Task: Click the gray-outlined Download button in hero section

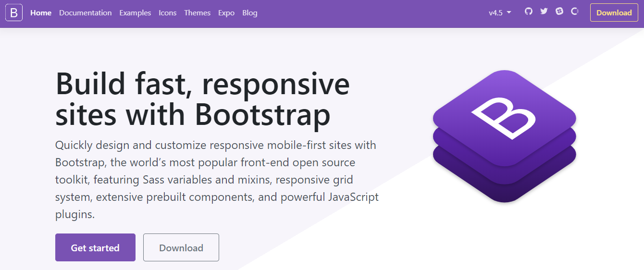Action: 181,247
